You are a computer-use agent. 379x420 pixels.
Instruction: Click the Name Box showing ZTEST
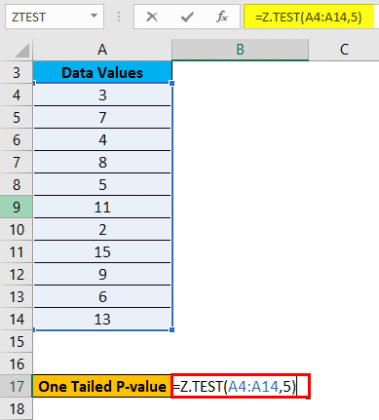tap(54, 16)
